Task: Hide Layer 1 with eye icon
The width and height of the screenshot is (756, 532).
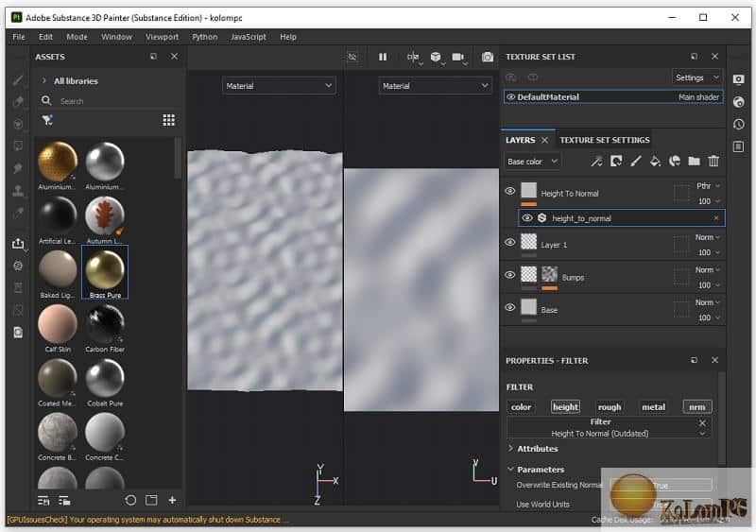Action: tap(509, 242)
